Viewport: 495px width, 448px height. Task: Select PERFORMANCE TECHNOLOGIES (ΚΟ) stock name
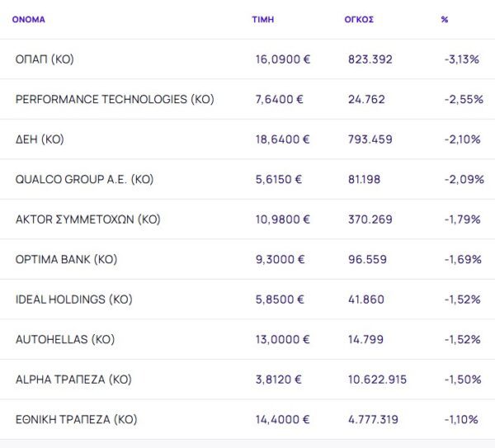(x=115, y=99)
